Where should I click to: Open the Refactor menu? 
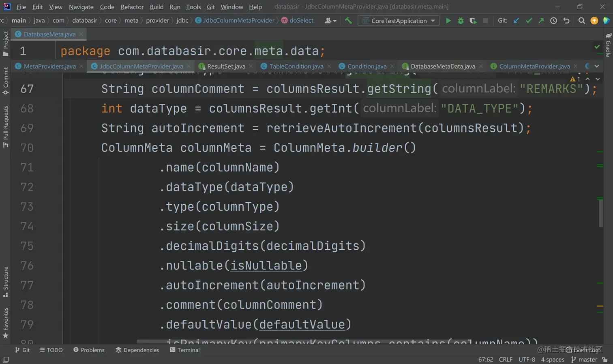click(x=132, y=7)
